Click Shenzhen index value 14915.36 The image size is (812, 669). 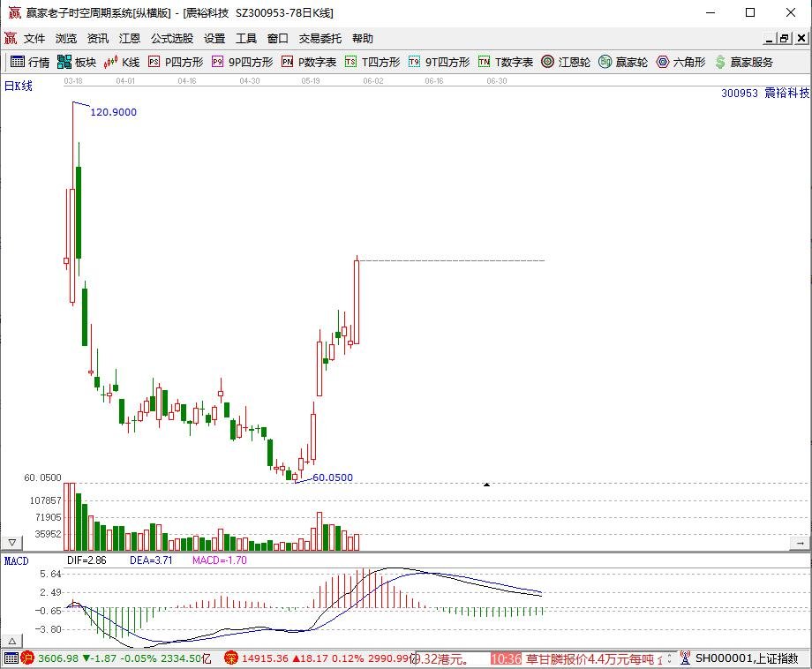click(x=265, y=658)
